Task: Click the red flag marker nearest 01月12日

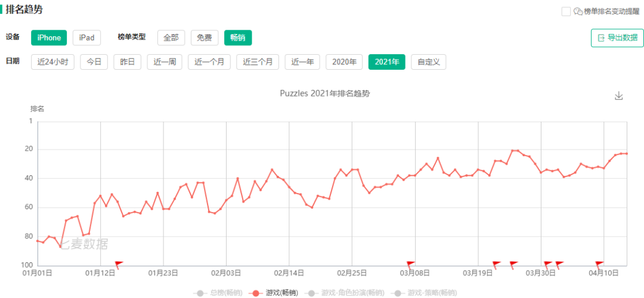Action: (119, 264)
